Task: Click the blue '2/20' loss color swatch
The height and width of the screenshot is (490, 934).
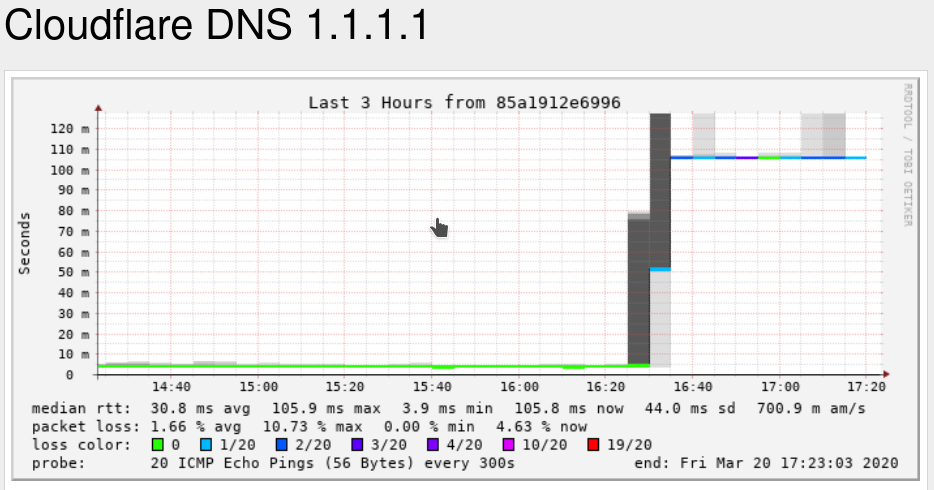Action: (282, 445)
